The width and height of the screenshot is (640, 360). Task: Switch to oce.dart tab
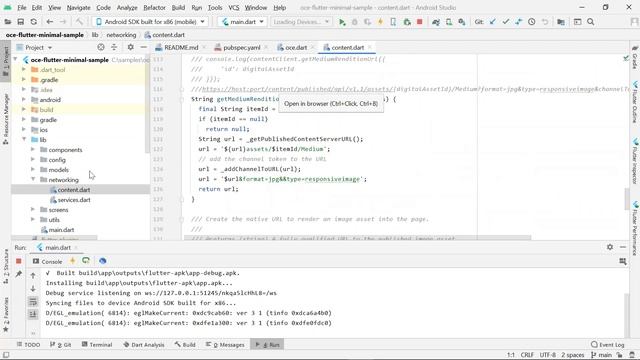[296, 47]
